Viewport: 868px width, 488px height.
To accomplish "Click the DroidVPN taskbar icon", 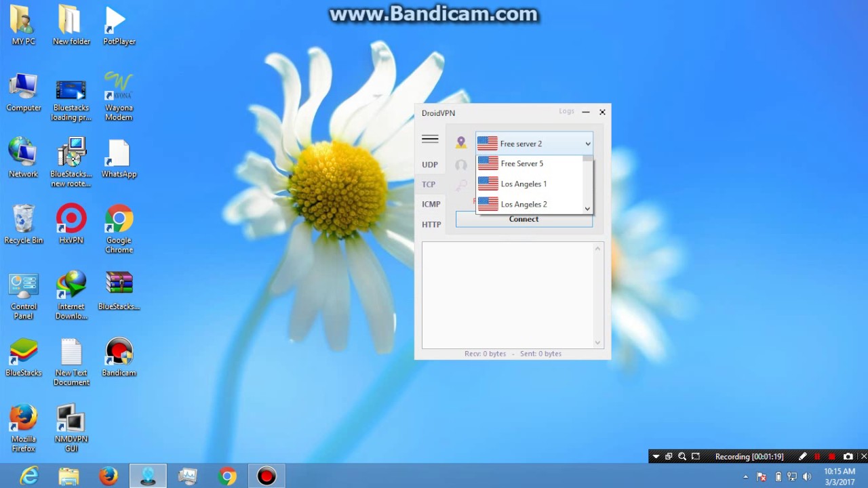I will (148, 476).
